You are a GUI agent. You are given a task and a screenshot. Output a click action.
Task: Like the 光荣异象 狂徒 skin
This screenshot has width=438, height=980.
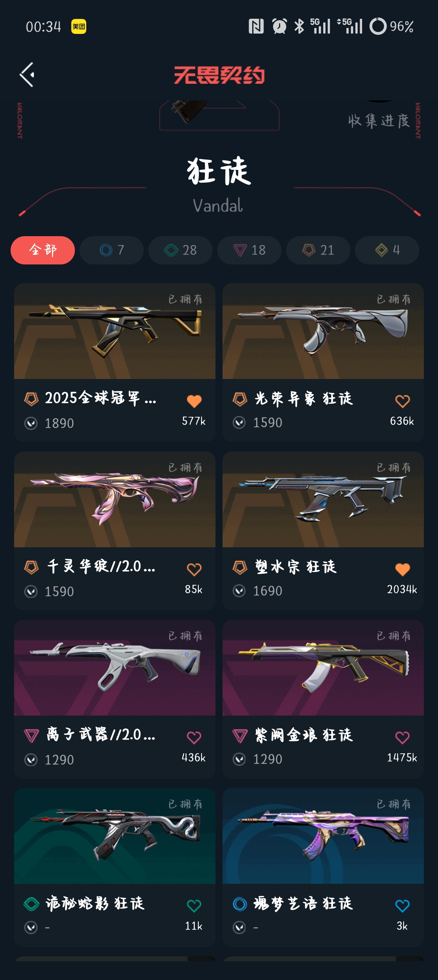point(402,401)
